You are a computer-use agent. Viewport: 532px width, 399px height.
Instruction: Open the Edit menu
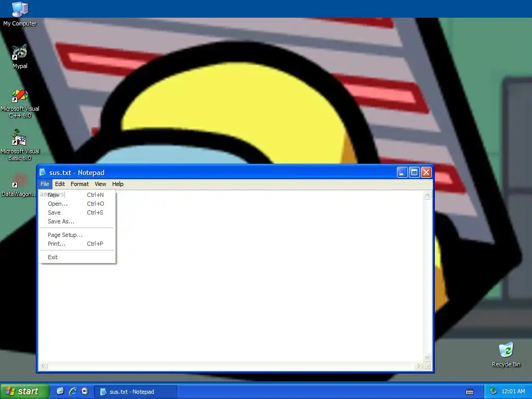pos(60,184)
